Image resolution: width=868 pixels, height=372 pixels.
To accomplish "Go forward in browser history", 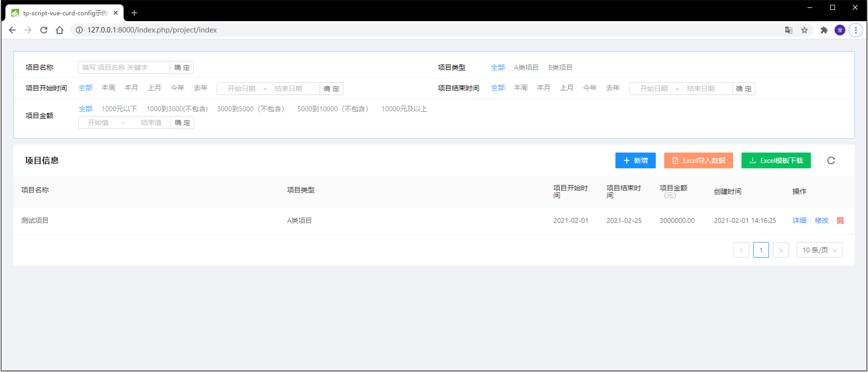I will [x=28, y=30].
